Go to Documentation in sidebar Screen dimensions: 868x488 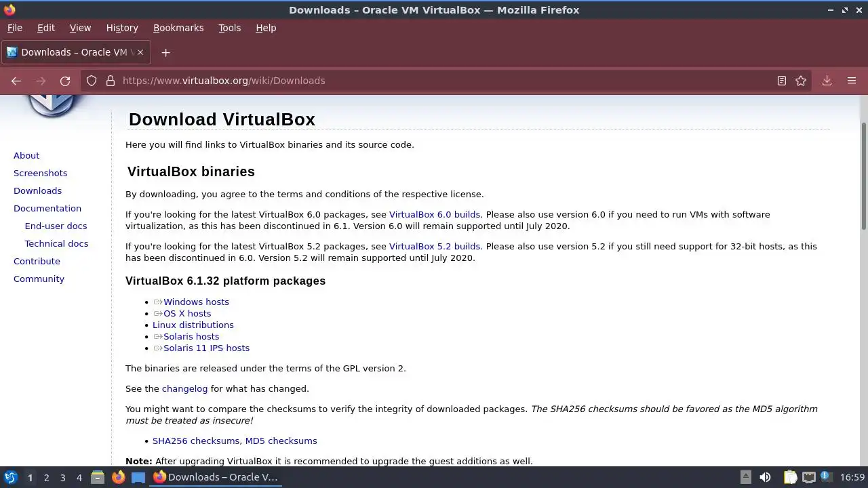[47, 208]
